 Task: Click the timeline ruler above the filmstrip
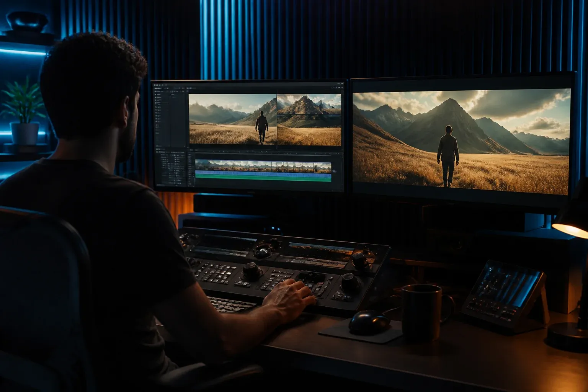click(x=263, y=154)
